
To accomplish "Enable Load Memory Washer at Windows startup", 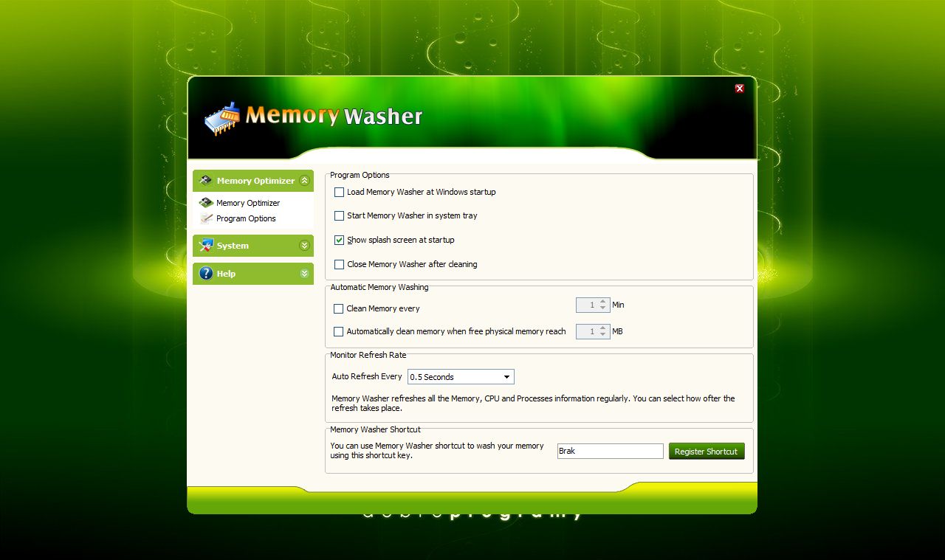I will point(339,192).
